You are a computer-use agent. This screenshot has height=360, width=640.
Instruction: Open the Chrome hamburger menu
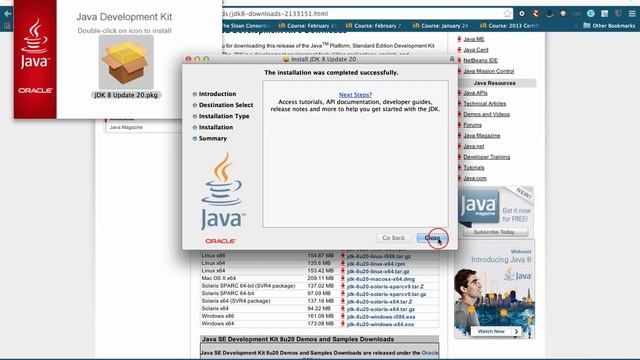(x=632, y=13)
